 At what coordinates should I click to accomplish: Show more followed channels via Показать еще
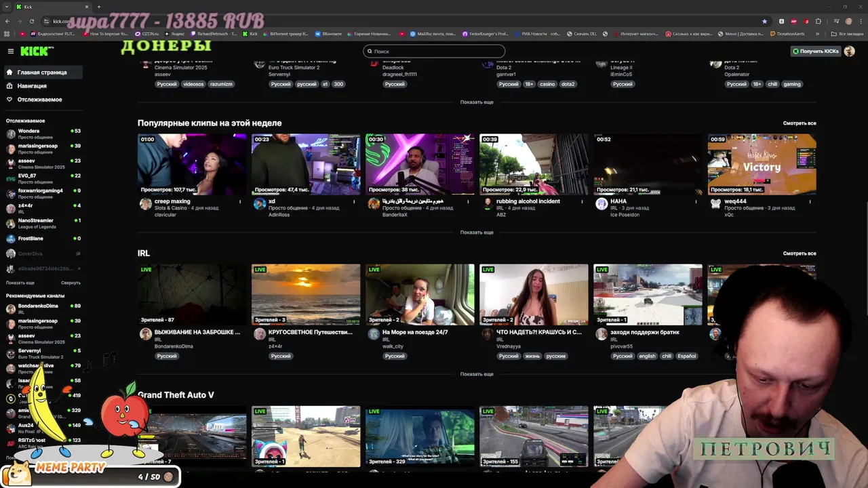(x=20, y=283)
